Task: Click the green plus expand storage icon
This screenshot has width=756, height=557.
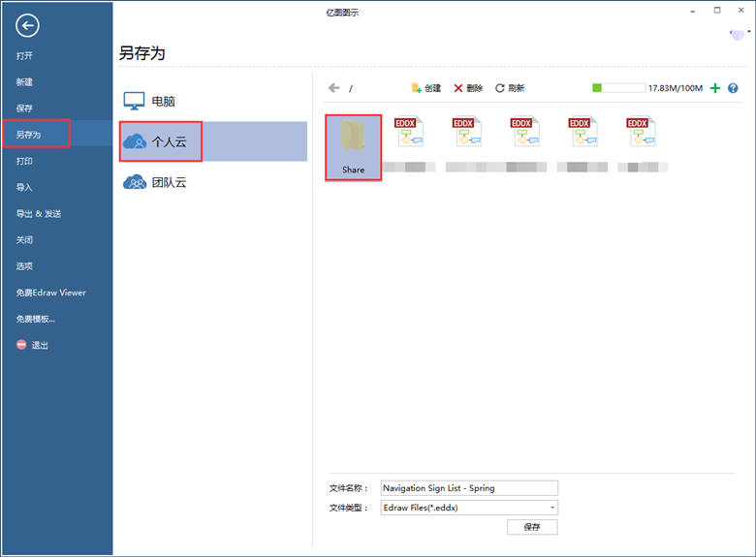Action: (715, 88)
